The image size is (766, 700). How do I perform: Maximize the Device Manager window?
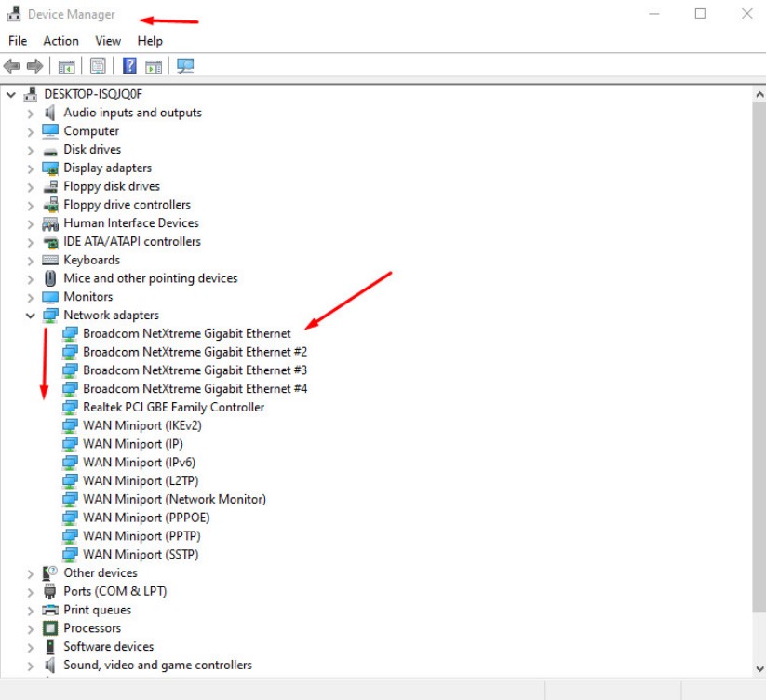700,14
